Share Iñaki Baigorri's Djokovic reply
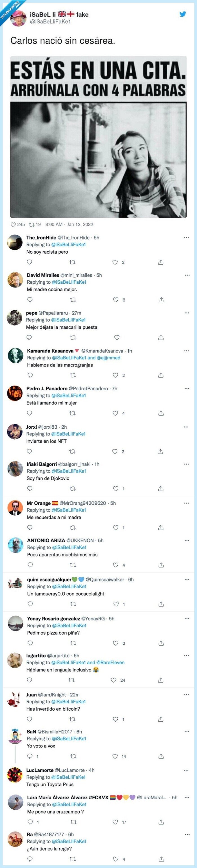 tap(161, 489)
